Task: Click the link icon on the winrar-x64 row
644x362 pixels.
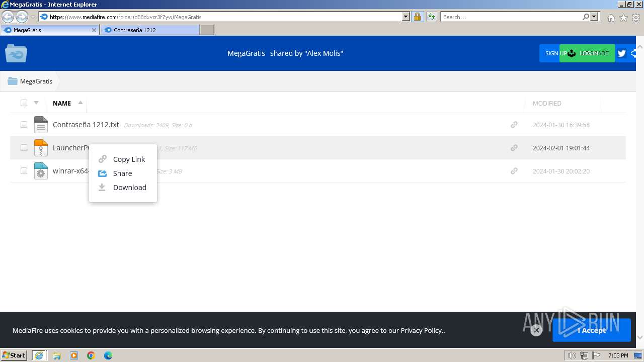Action: click(x=514, y=171)
